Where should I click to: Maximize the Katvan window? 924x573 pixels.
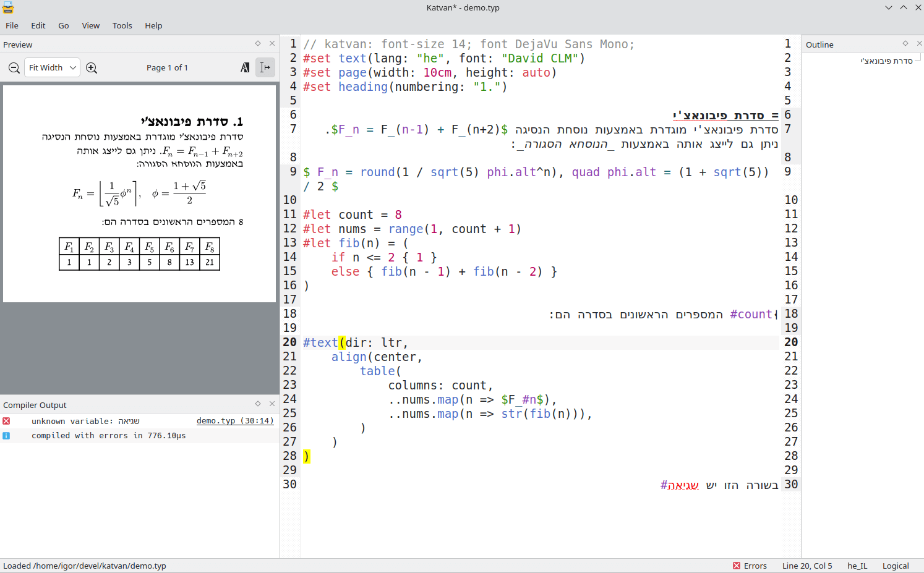click(x=904, y=7)
